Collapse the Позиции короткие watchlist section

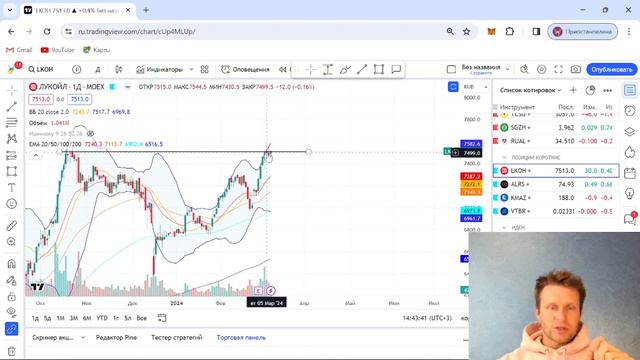504,157
